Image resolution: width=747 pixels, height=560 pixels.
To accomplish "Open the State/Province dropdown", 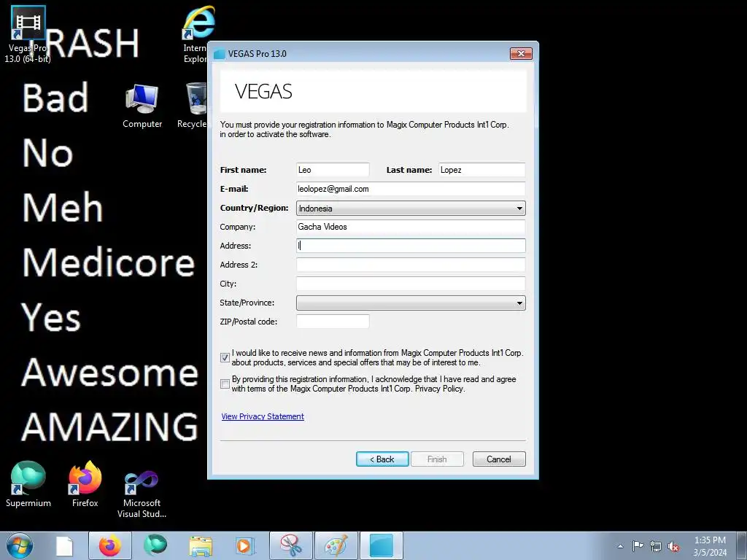I will [x=411, y=303].
